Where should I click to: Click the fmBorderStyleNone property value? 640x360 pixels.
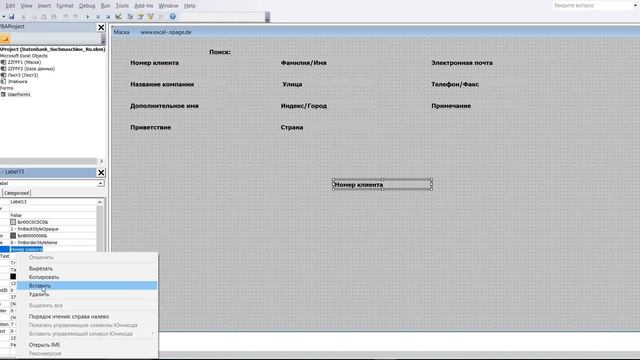pos(53,242)
